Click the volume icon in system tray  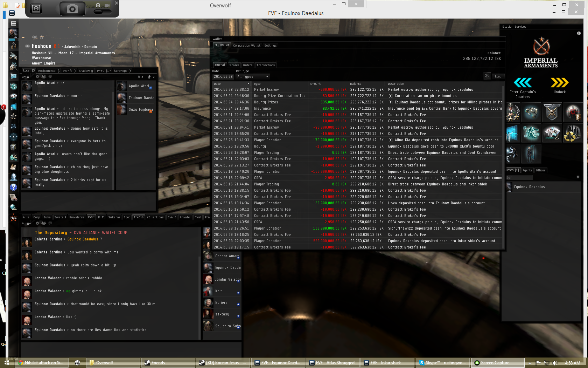[x=555, y=363]
